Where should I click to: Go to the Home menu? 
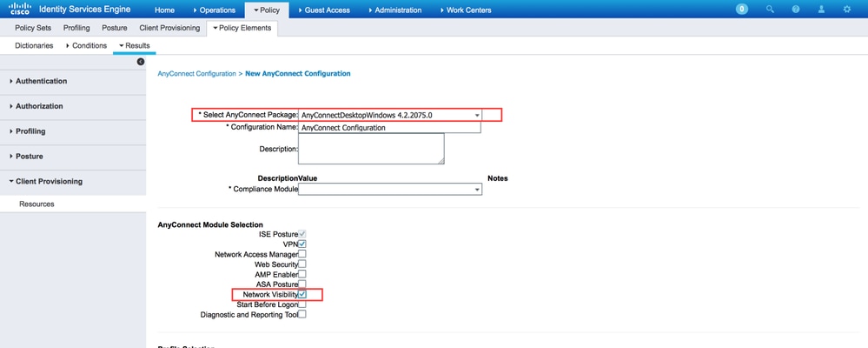click(164, 10)
